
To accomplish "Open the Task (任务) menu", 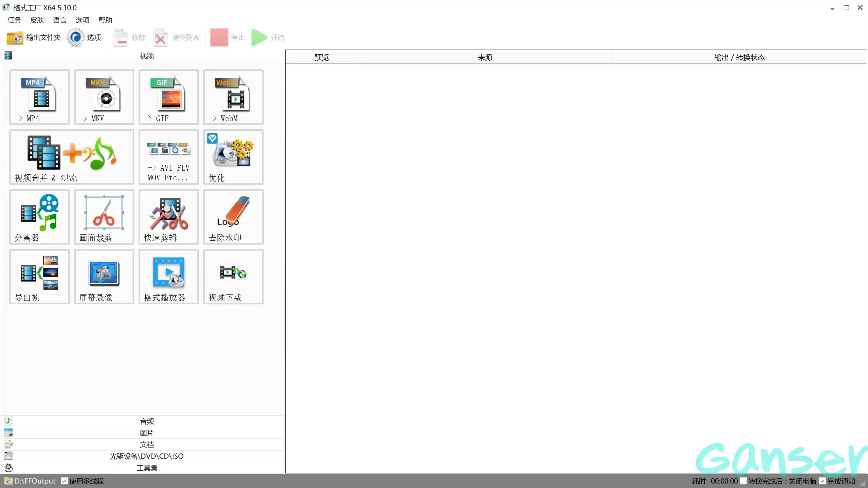I will click(14, 20).
